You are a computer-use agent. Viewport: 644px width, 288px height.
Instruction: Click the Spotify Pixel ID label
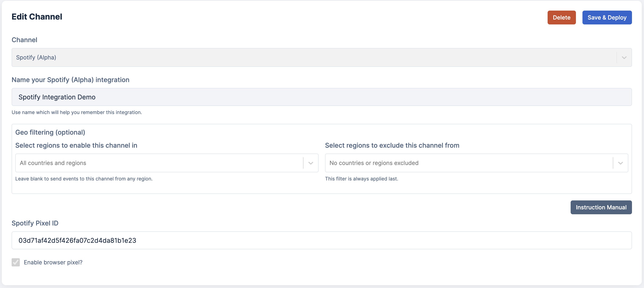point(35,223)
